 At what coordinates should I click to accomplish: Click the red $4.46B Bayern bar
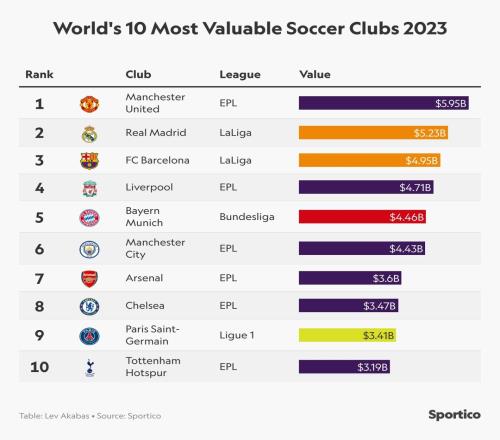coord(362,217)
